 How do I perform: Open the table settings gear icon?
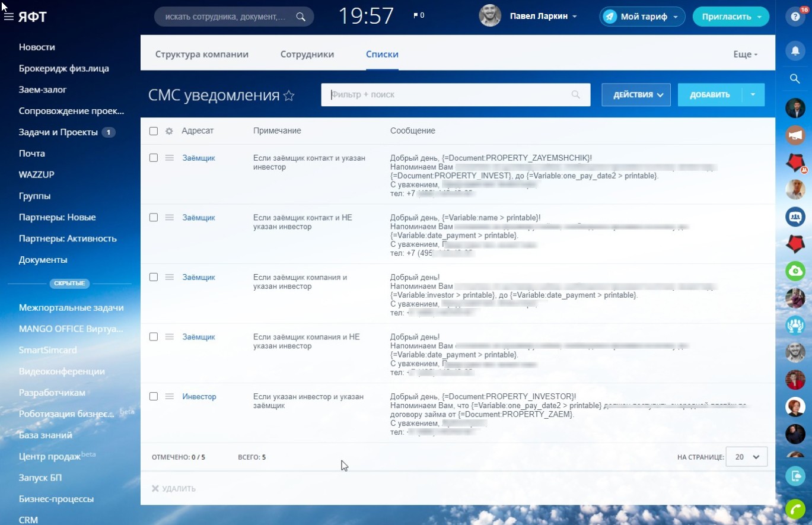[x=169, y=131]
